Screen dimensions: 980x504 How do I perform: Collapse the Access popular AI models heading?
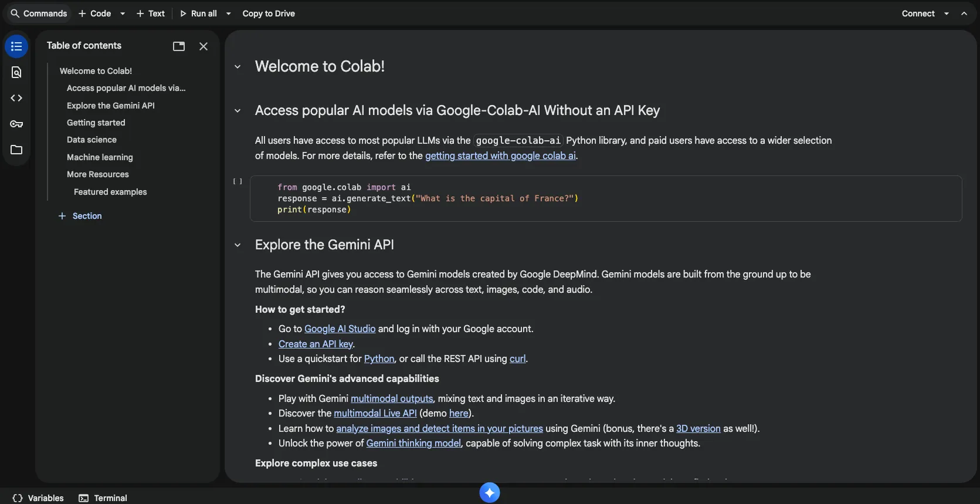click(238, 111)
